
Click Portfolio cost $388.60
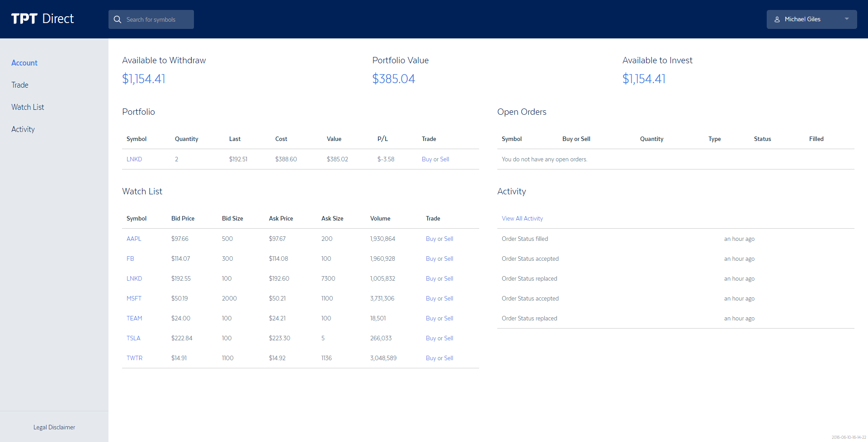pyautogui.click(x=286, y=159)
